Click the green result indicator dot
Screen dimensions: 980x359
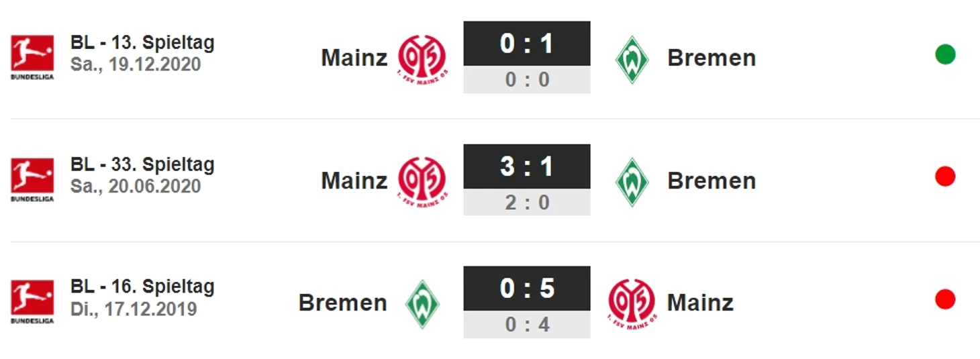point(944,54)
